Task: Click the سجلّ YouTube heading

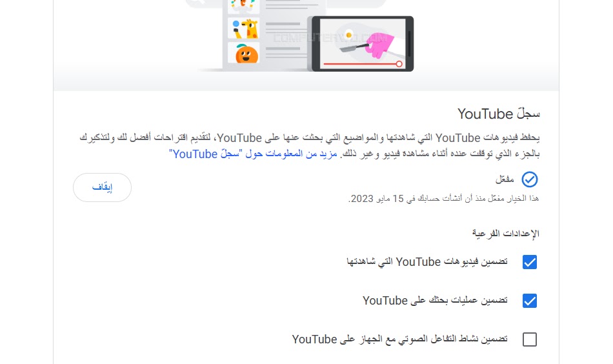Action: pos(498,114)
